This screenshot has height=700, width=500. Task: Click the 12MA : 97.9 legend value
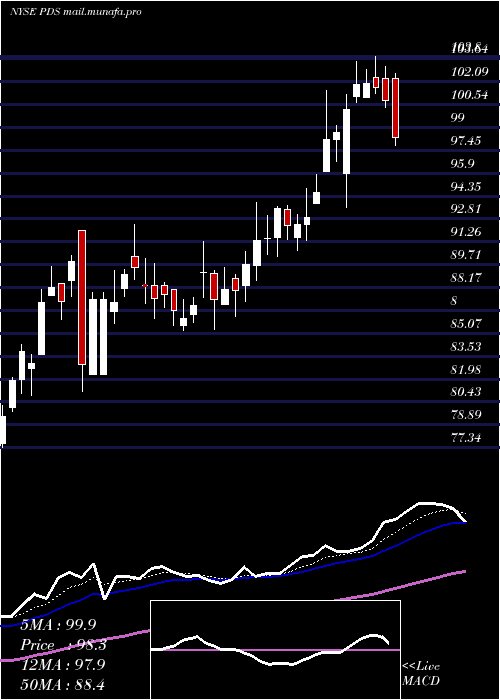pyautogui.click(x=63, y=665)
